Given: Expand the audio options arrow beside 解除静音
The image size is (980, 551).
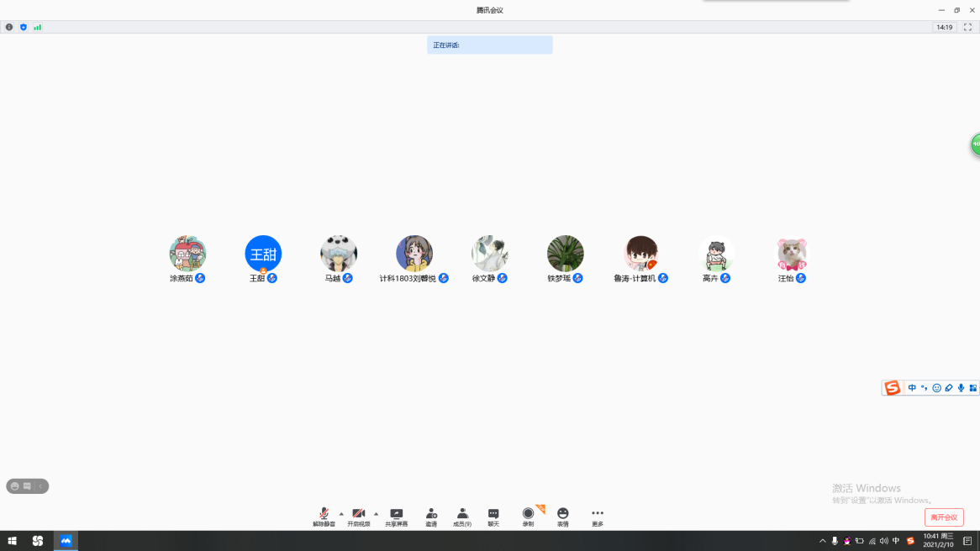Looking at the screenshot, I should (341, 513).
